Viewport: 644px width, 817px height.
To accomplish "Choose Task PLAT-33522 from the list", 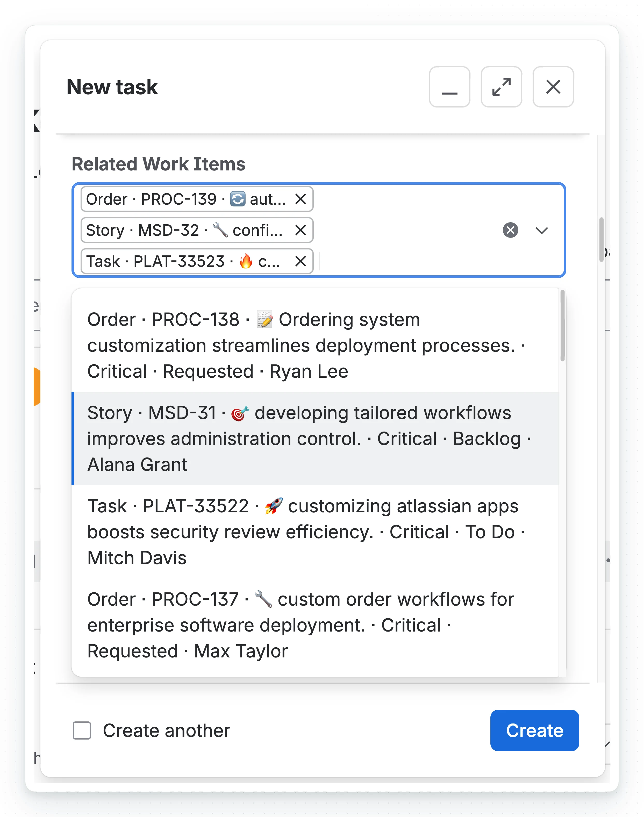I will point(315,532).
